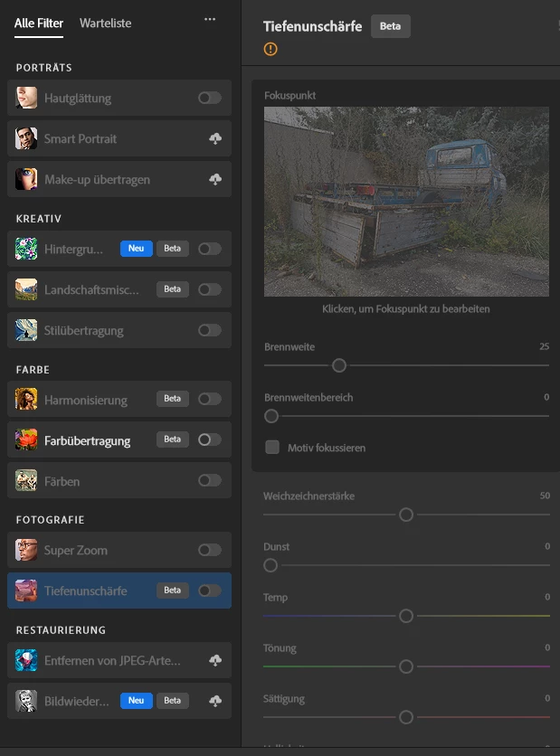The height and width of the screenshot is (756, 560).
Task: Click the Dunst slider handle
Action: click(271, 565)
